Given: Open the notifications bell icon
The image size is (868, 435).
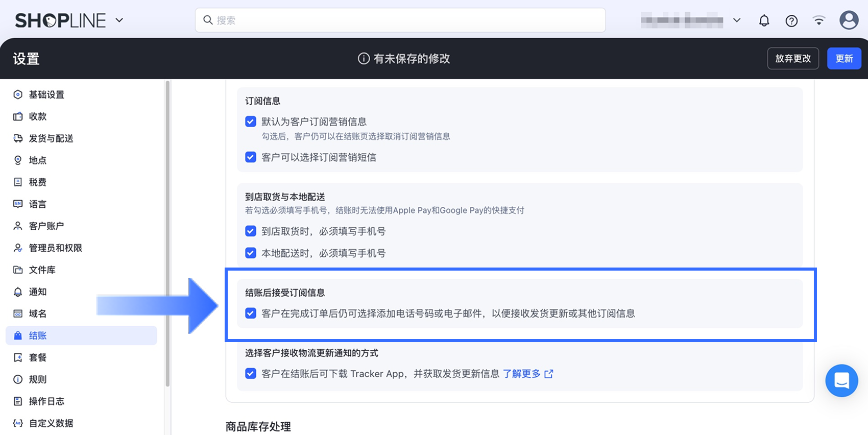Looking at the screenshot, I should point(764,20).
